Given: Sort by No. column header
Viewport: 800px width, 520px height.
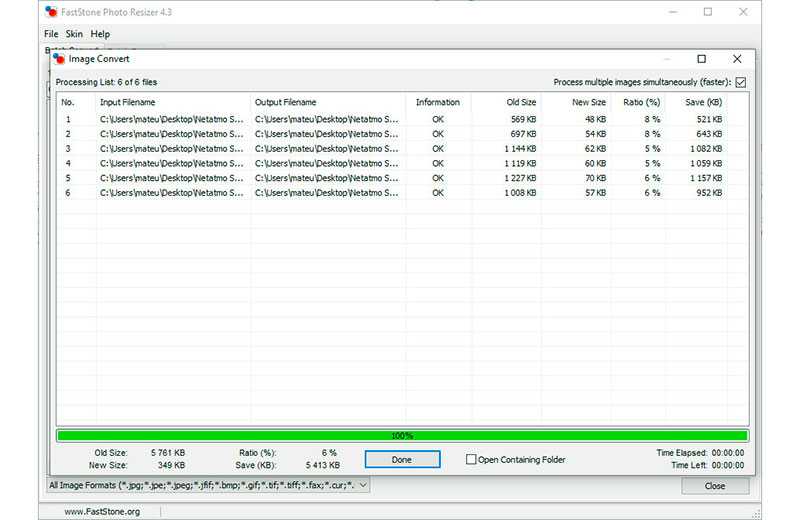Looking at the screenshot, I should [68, 102].
